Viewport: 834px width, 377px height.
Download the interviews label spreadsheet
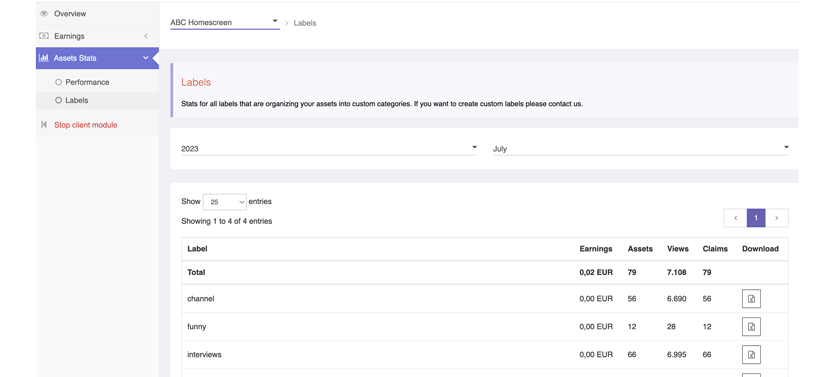(x=751, y=354)
